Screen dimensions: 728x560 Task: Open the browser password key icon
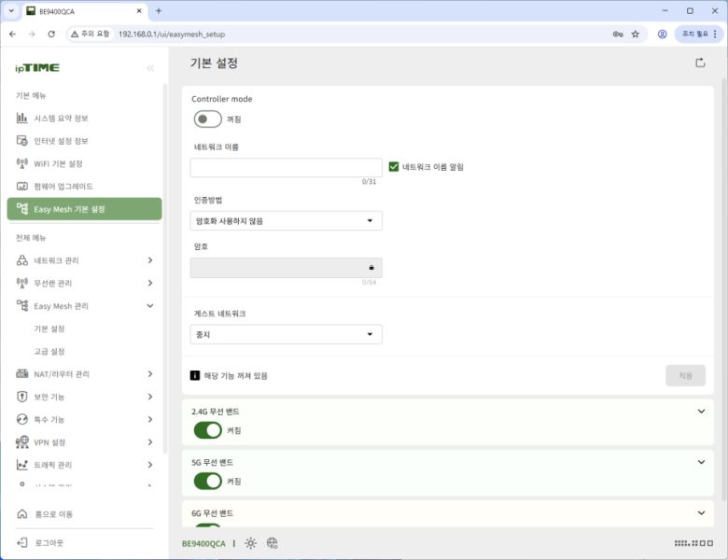pyautogui.click(x=618, y=34)
